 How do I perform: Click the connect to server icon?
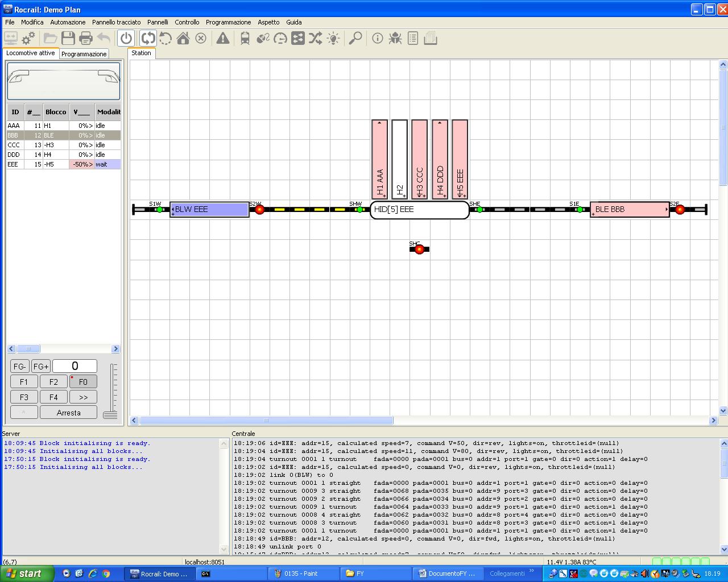[10, 39]
